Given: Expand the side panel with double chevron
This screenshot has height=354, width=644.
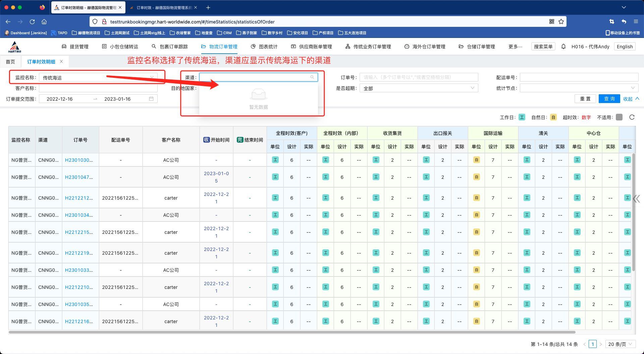Looking at the screenshot, I should [636, 199].
